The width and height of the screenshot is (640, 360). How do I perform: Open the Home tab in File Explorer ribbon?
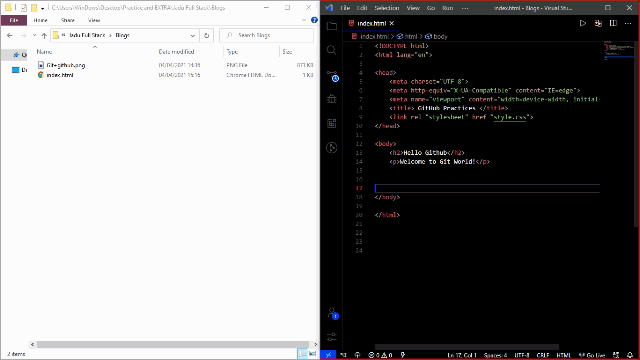(40, 20)
